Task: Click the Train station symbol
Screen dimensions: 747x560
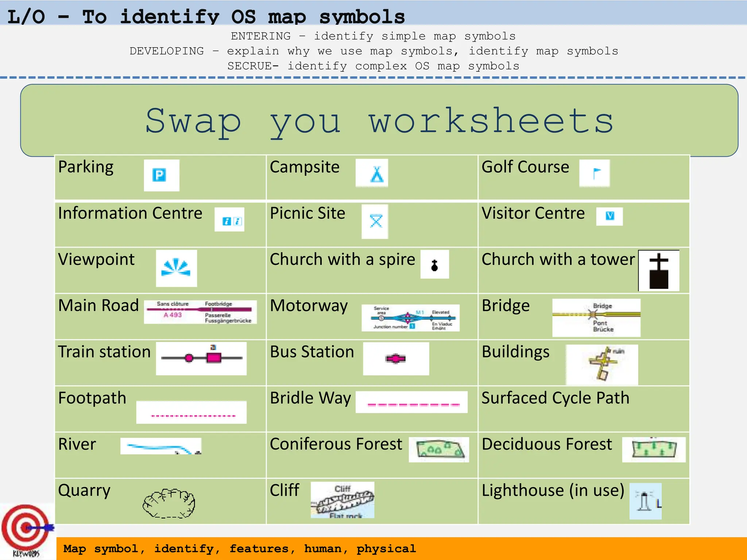Action: pyautogui.click(x=201, y=358)
